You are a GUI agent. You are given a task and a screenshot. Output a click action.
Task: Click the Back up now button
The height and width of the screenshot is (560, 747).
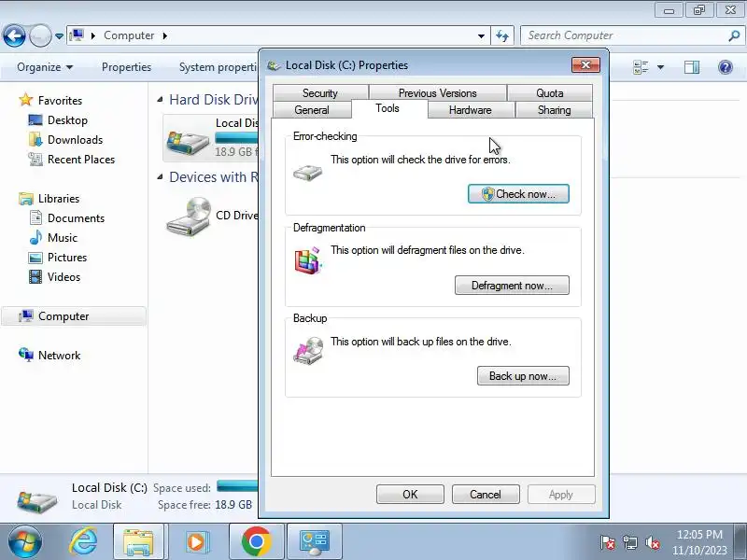(x=523, y=376)
